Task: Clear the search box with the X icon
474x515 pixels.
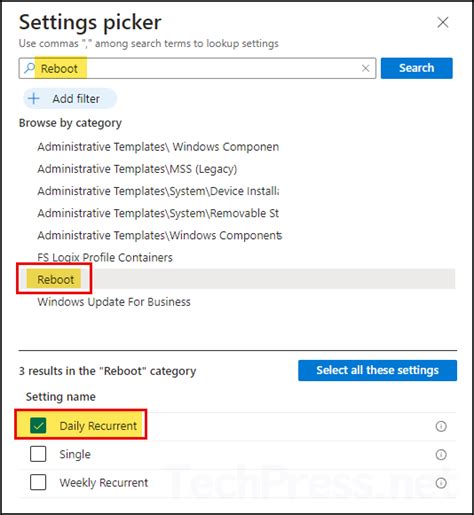Action: point(366,68)
